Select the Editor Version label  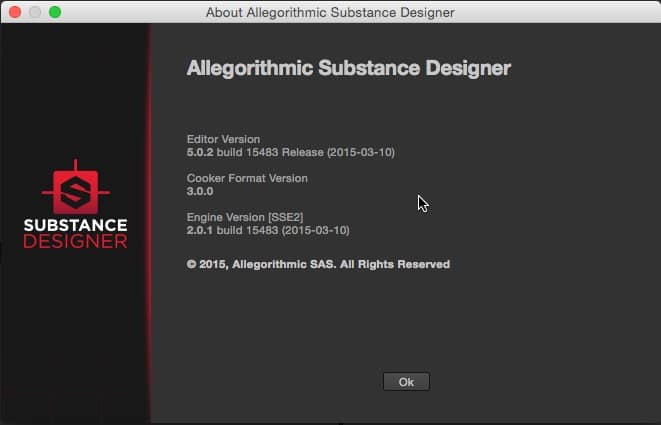[223, 138]
